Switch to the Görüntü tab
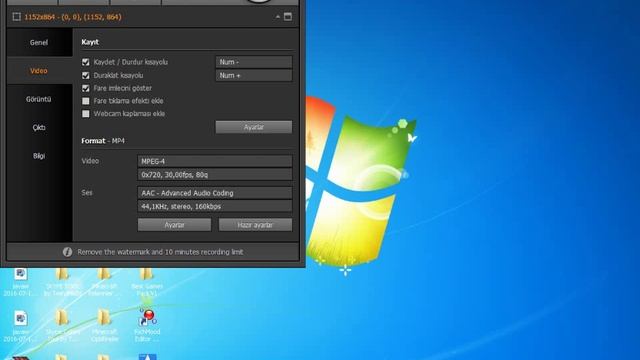Screen dimensions: 640x360 (39, 99)
